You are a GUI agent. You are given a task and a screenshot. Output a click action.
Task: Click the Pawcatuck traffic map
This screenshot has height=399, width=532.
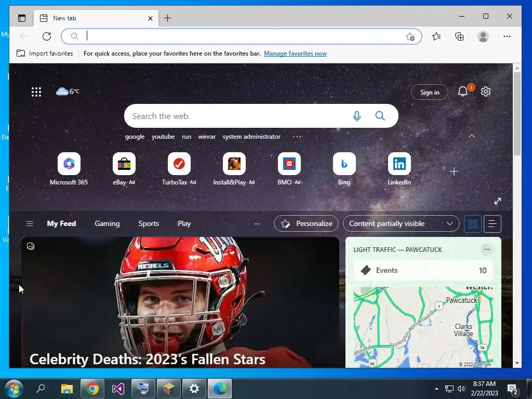tap(423, 327)
